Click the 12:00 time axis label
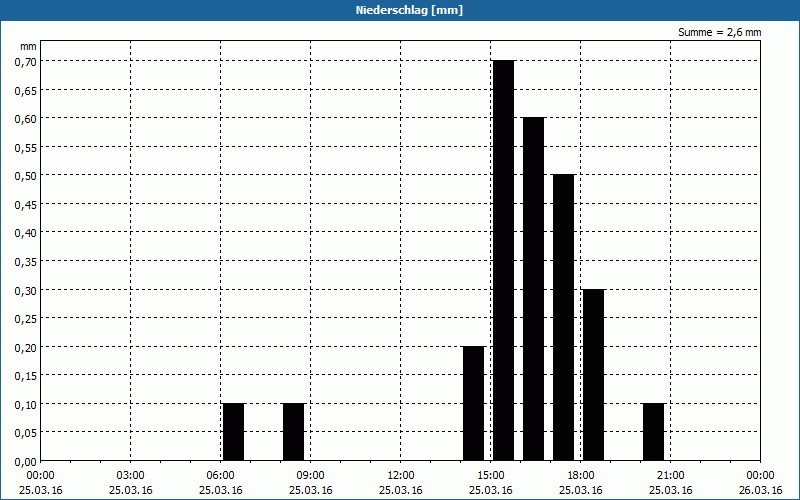Image resolution: width=800 pixels, height=500 pixels. tap(400, 475)
